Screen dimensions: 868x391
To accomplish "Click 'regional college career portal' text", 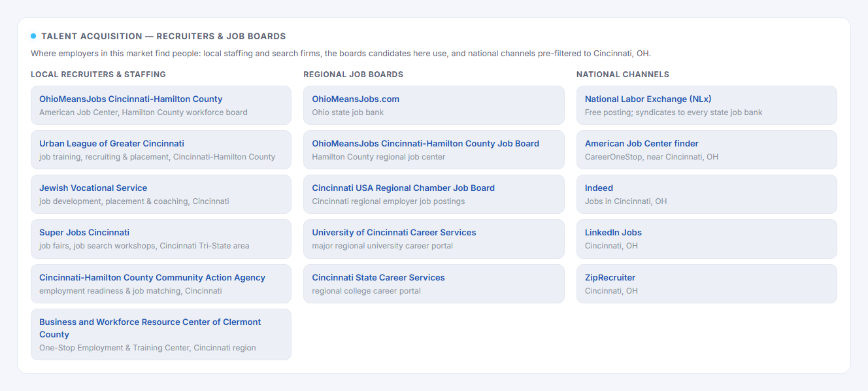I will pyautogui.click(x=366, y=291).
